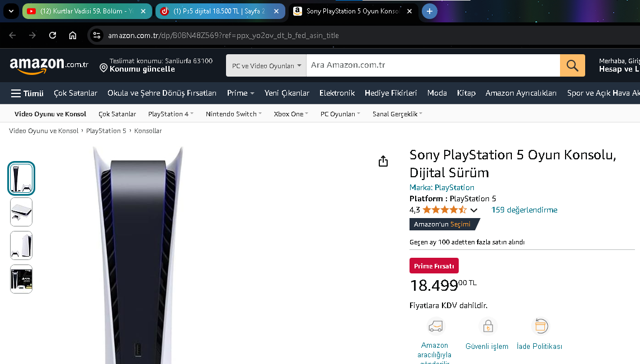The width and height of the screenshot is (640, 364).
Task: Click the 18.499 TL price text
Action: (x=443, y=285)
